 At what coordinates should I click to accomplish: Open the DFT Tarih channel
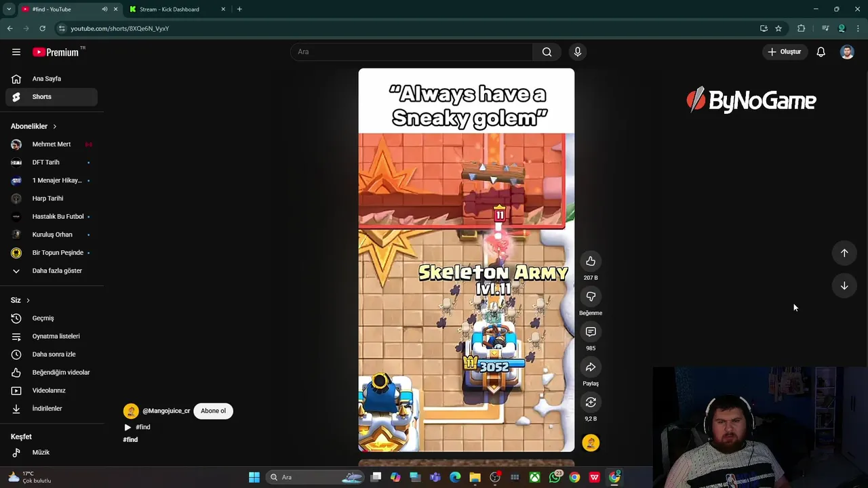coord(52,163)
